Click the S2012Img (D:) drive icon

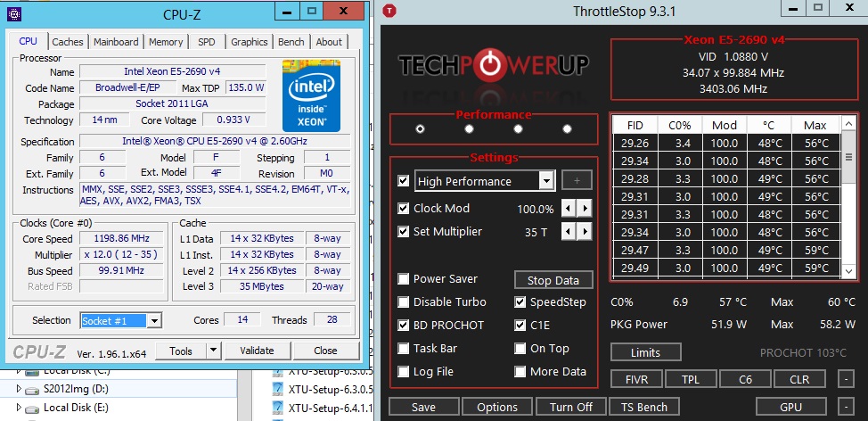coord(33,389)
